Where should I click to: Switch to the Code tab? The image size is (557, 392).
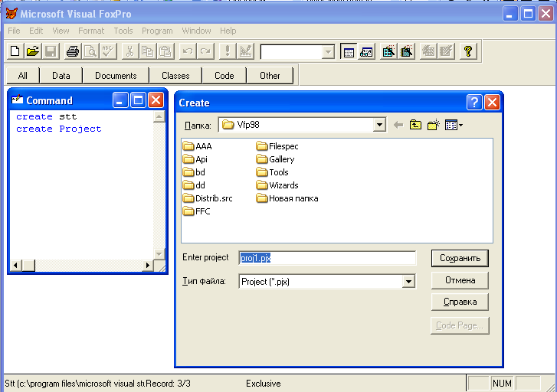pos(224,76)
